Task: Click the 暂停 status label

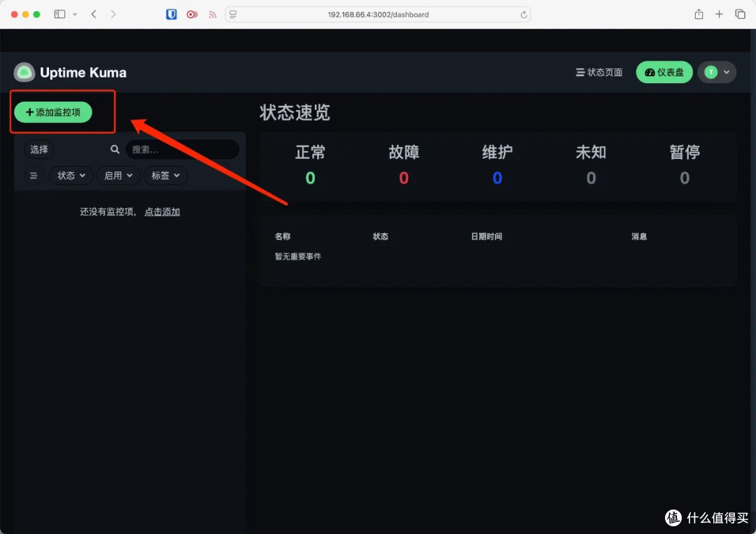Action: pyautogui.click(x=685, y=153)
